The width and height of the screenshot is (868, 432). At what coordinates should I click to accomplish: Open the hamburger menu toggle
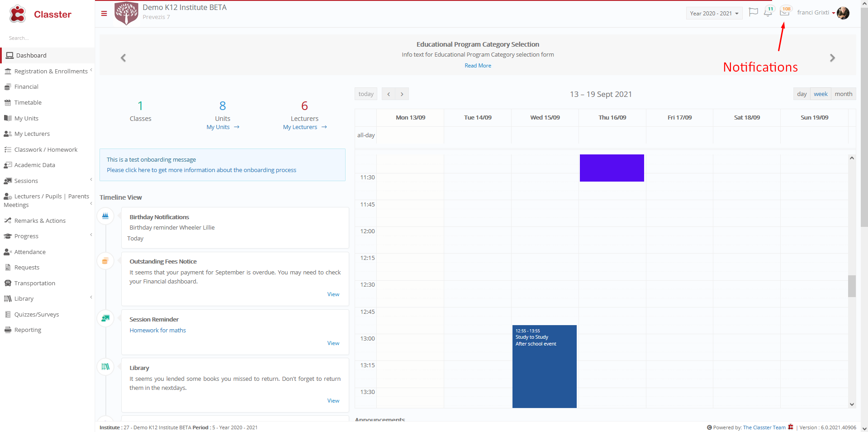coord(104,14)
